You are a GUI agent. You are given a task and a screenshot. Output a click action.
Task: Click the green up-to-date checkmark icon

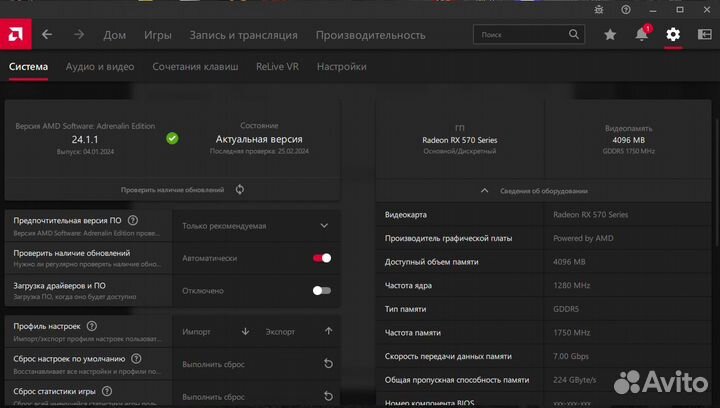[x=172, y=138]
